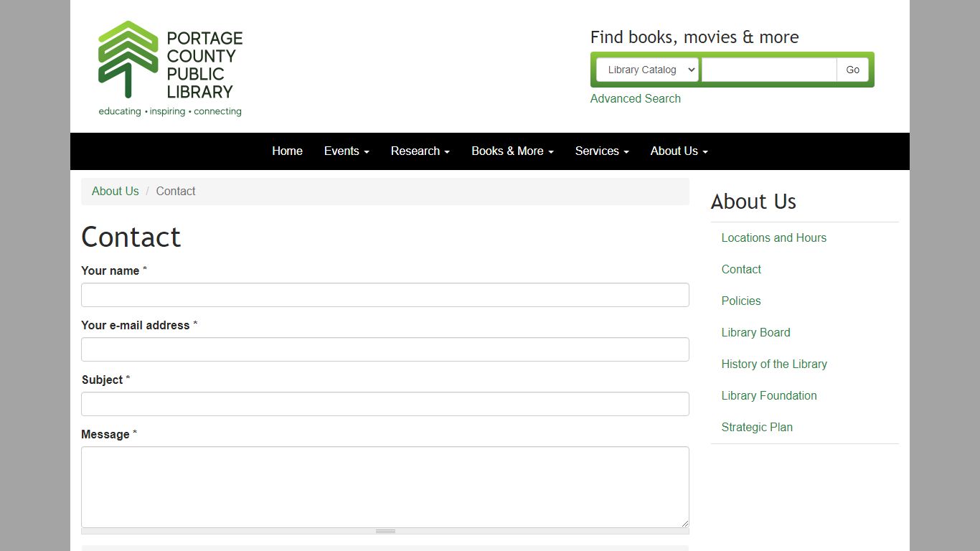This screenshot has width=980, height=551.
Task: Click into the Your name field
Action: 385,295
